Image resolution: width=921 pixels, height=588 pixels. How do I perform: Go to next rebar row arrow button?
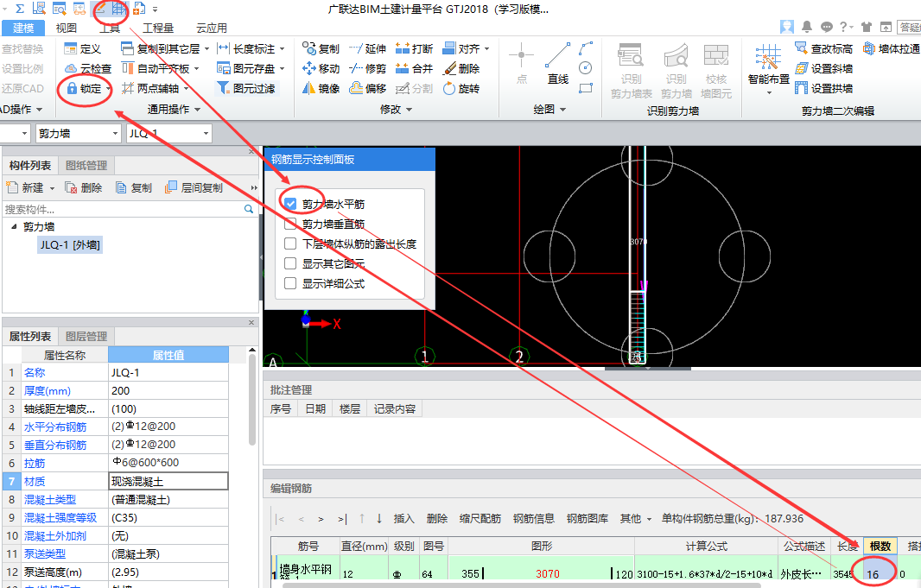click(321, 519)
